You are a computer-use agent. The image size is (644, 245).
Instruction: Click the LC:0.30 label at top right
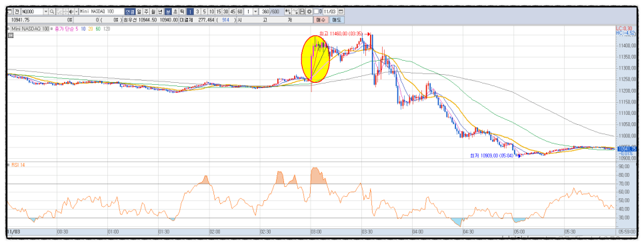click(x=624, y=27)
